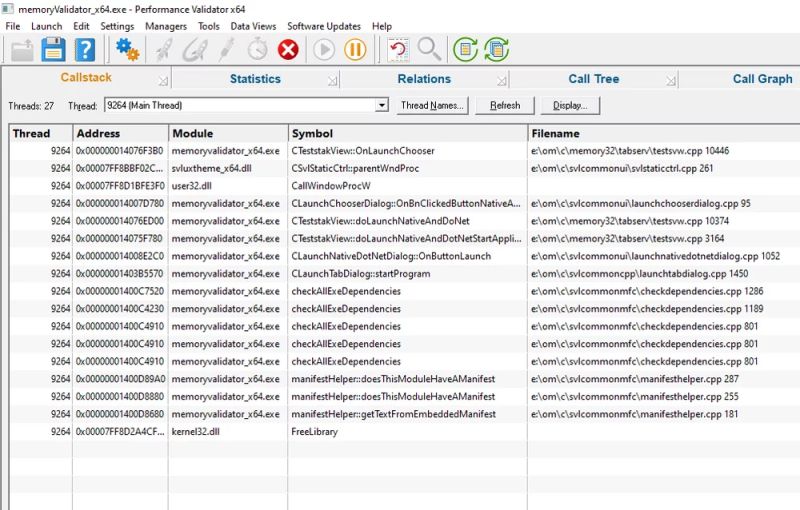Click the magnifying glass find icon
The image size is (800, 510).
(x=429, y=49)
